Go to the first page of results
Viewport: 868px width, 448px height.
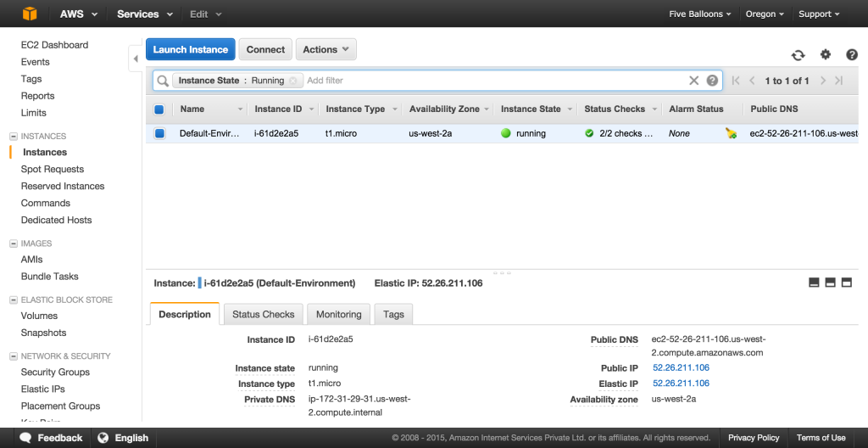point(736,81)
